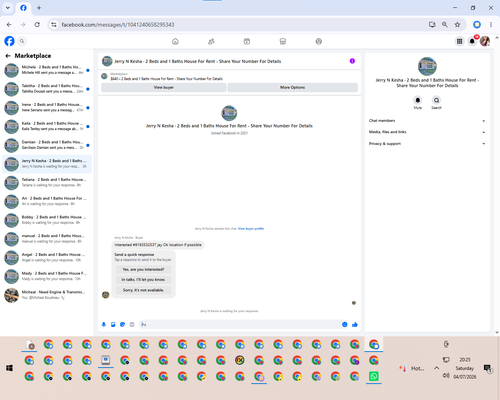Open the Groups icon in top navigation

click(x=319, y=41)
